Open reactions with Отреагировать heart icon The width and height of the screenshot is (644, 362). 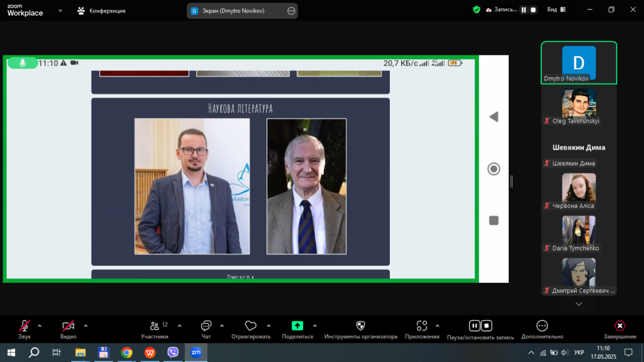250,329
